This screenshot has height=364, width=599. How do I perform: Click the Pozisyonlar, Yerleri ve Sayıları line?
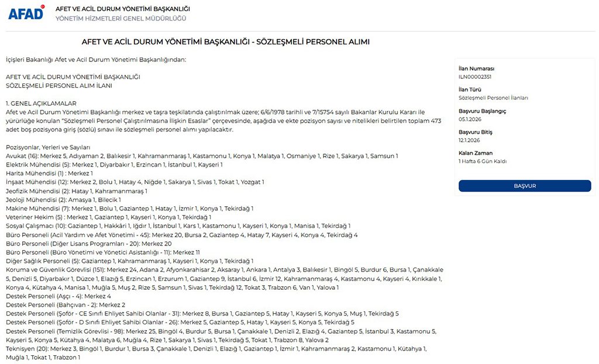[48, 147]
